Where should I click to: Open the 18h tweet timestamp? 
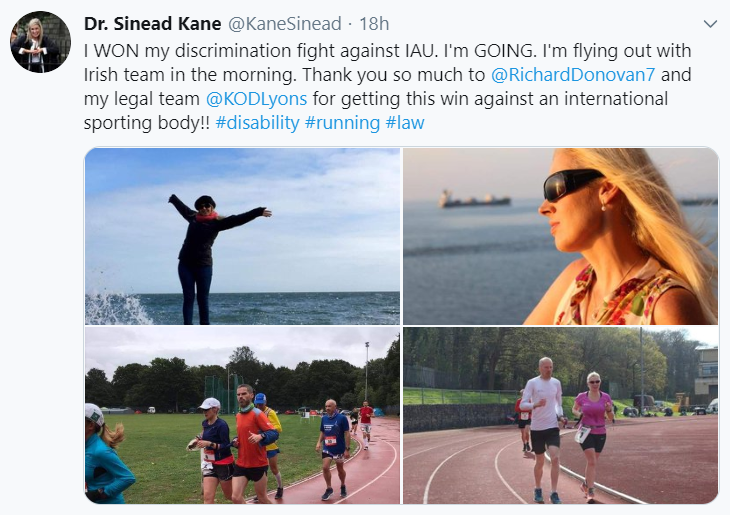point(374,24)
